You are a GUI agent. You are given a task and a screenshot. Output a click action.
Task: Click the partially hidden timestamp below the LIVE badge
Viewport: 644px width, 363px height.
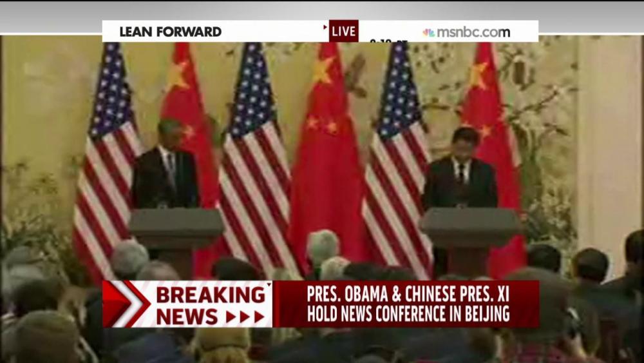pyautogui.click(x=388, y=41)
